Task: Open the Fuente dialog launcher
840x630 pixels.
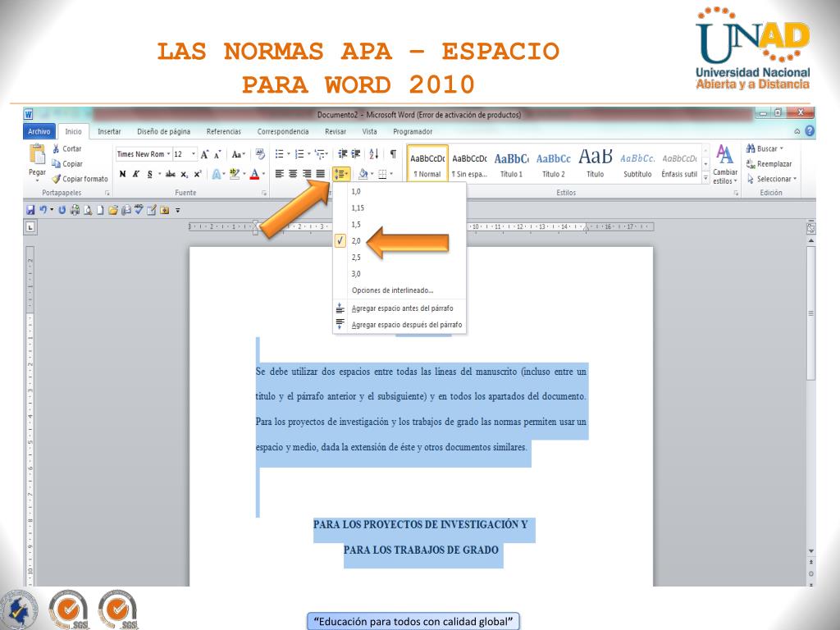Action: click(x=264, y=193)
